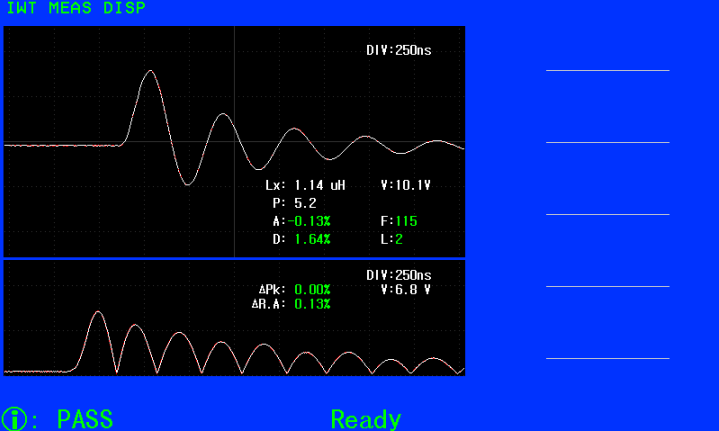
Task: Select the V:10.1V voltage value
Action: point(406,185)
